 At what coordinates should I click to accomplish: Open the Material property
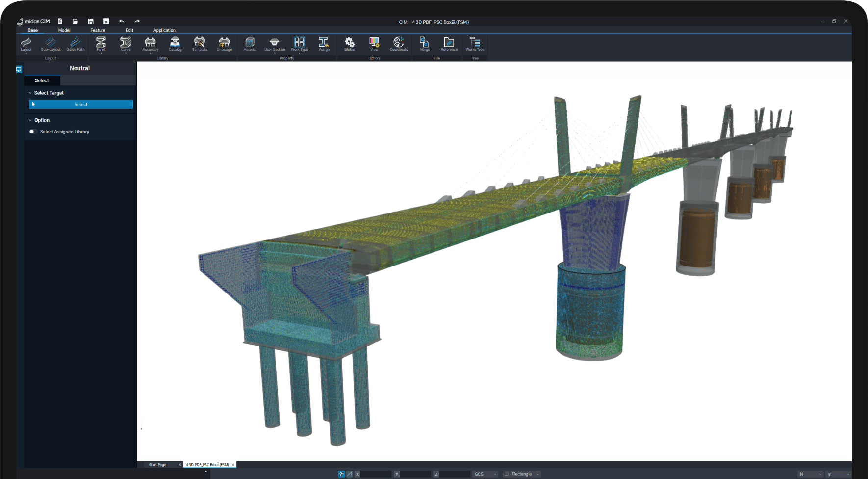tap(250, 43)
